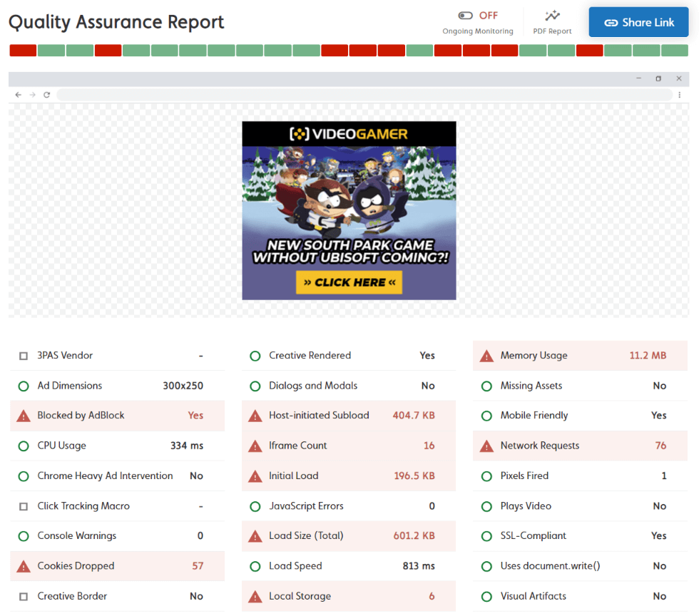Select the Cookies Dropped value 57

(198, 565)
